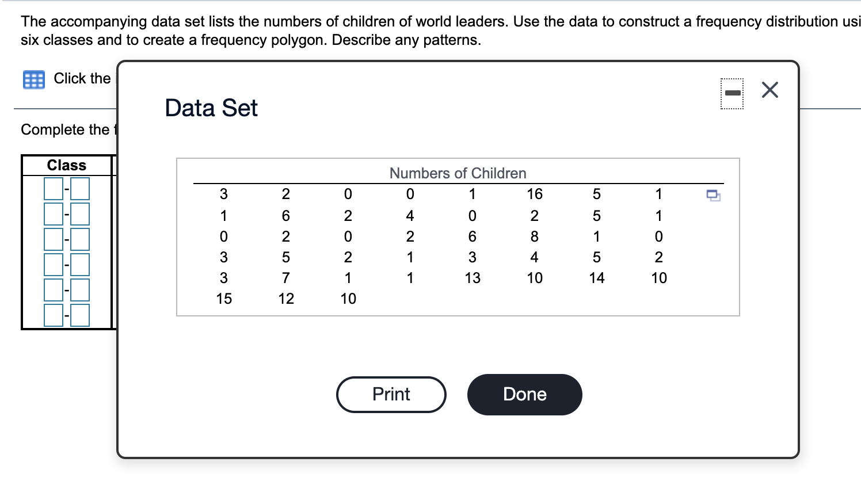
Task: Click the copy data icon in table
Action: coord(714,196)
